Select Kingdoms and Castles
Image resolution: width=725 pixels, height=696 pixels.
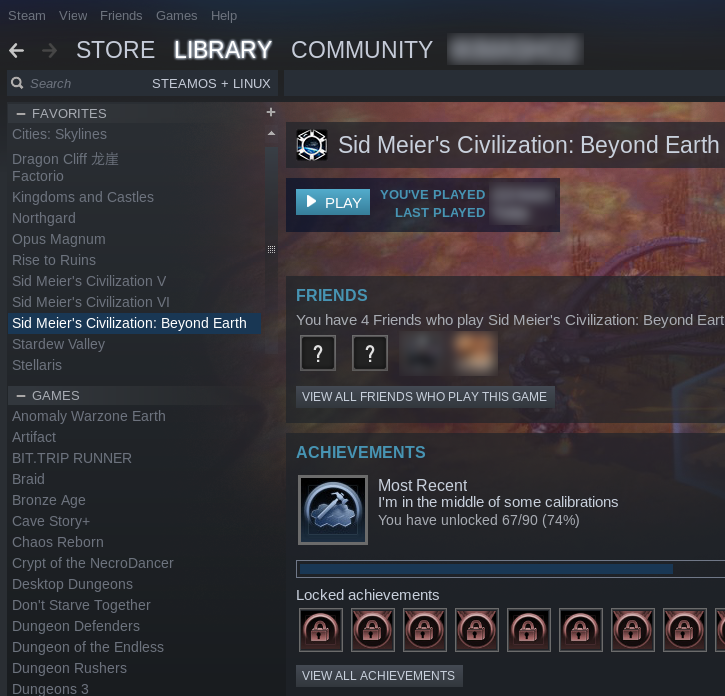(83, 197)
